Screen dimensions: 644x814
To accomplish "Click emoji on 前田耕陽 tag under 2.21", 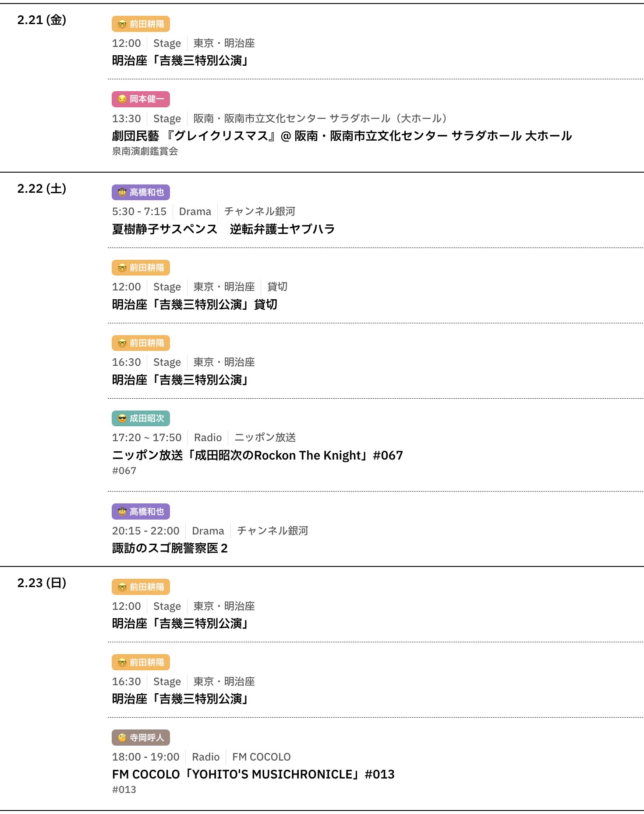I will pyautogui.click(x=122, y=24).
